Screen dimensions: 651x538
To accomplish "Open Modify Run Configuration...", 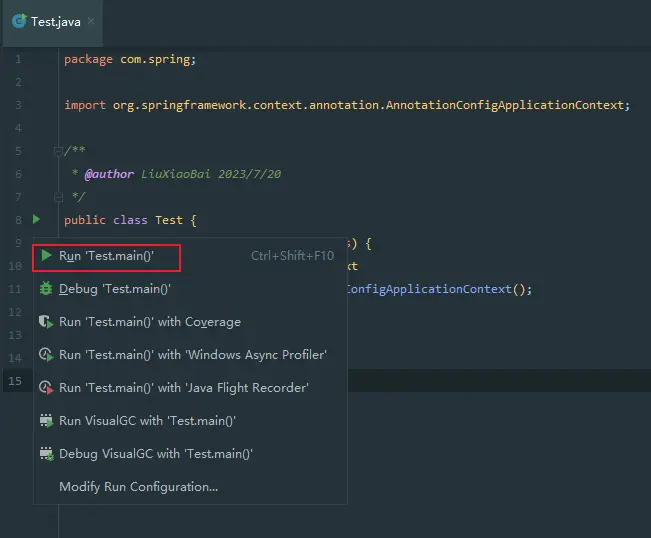I will coord(138,487).
